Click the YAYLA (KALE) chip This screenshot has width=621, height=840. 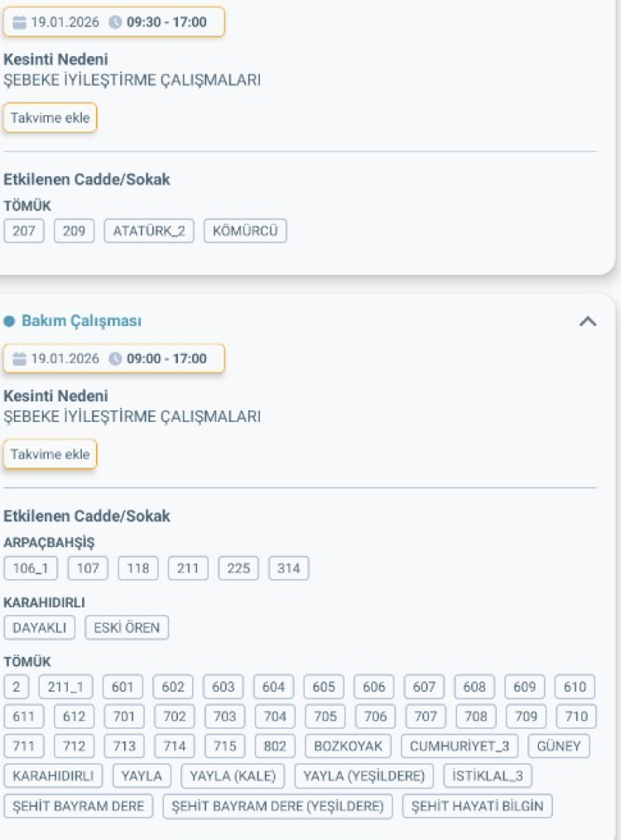233,776
